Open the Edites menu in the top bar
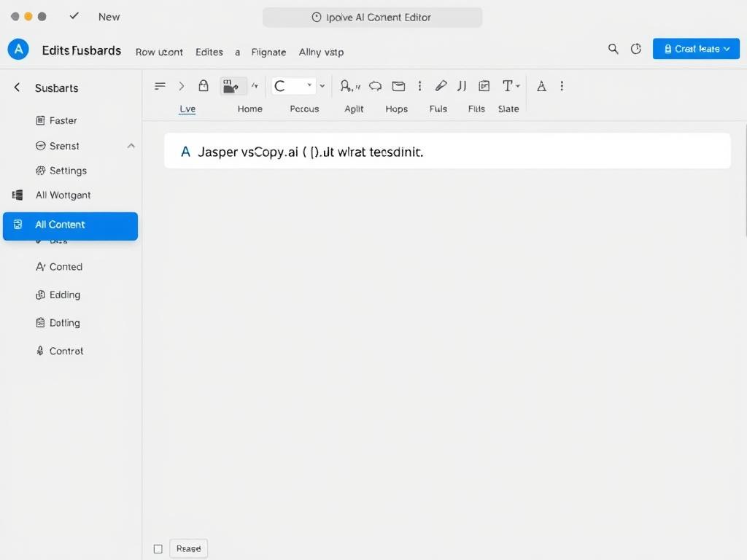The image size is (747, 560). tap(209, 52)
